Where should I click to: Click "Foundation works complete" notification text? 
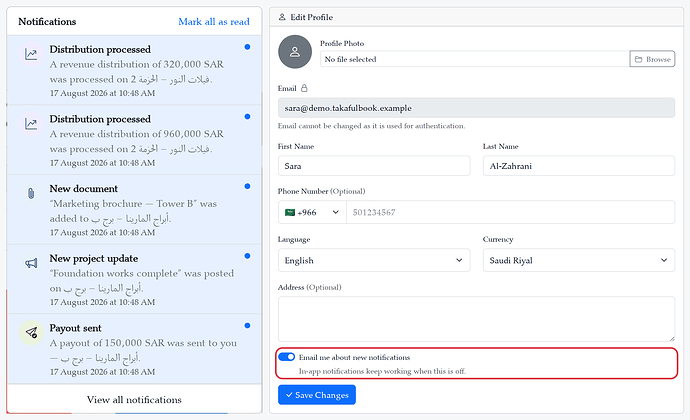(142, 281)
